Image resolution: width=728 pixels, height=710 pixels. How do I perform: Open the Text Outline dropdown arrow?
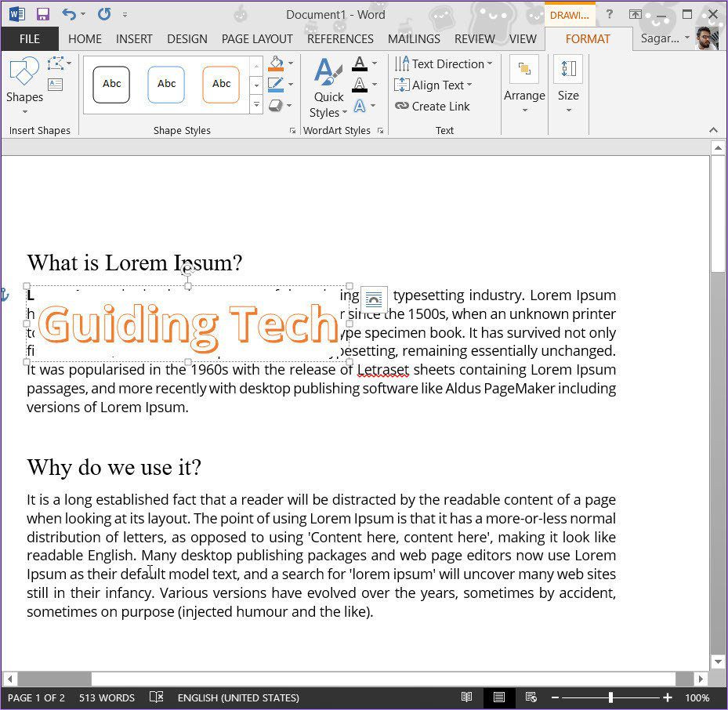[x=375, y=85]
